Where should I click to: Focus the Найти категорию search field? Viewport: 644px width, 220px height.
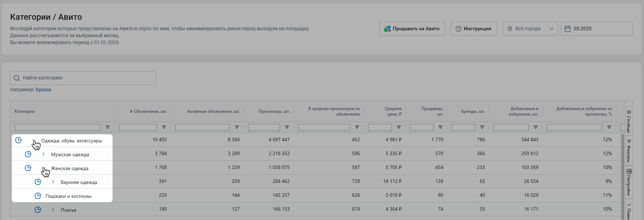pyautogui.click(x=83, y=78)
